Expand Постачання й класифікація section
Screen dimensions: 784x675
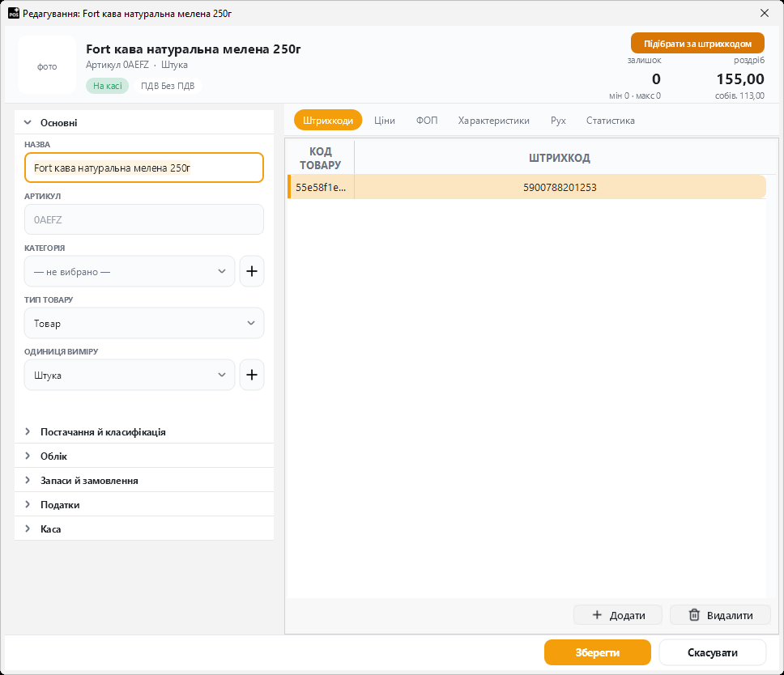[144, 431]
